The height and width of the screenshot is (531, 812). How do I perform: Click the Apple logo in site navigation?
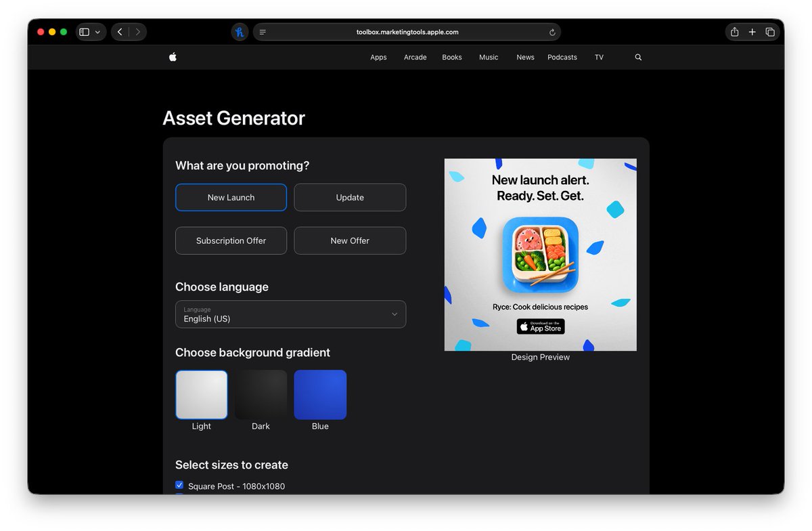(173, 57)
